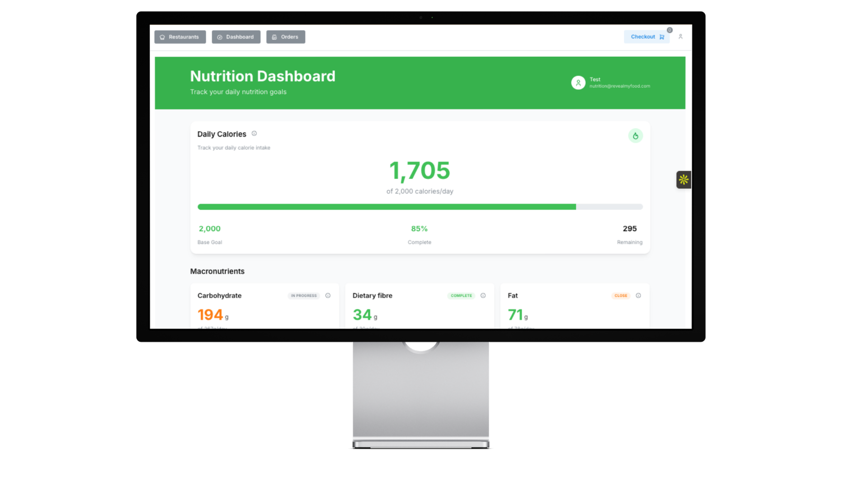Click the info icon on the Fat card
Viewport: 868px width, 488px height.
(x=638, y=296)
